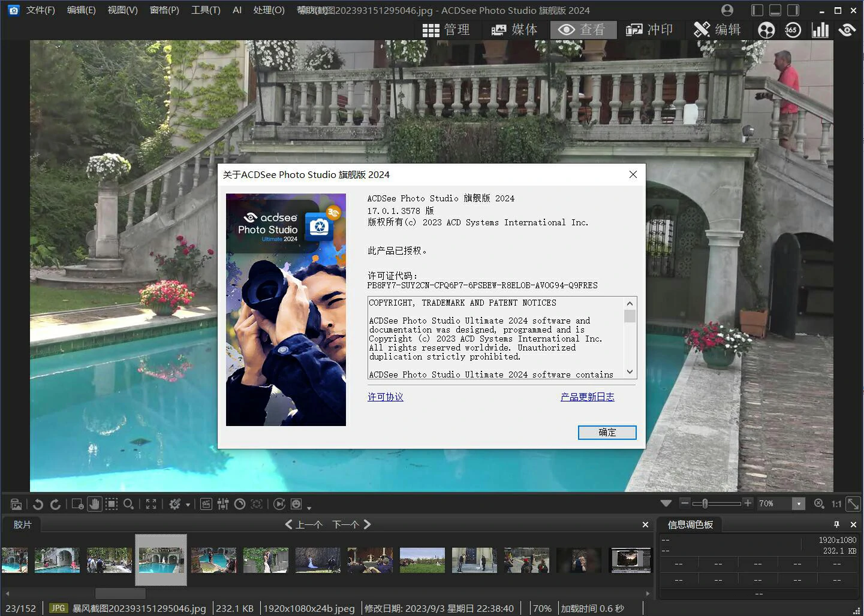864x616 pixels.
Task: Click the clapperboard icon in bottom toolbar
Action: [206, 504]
